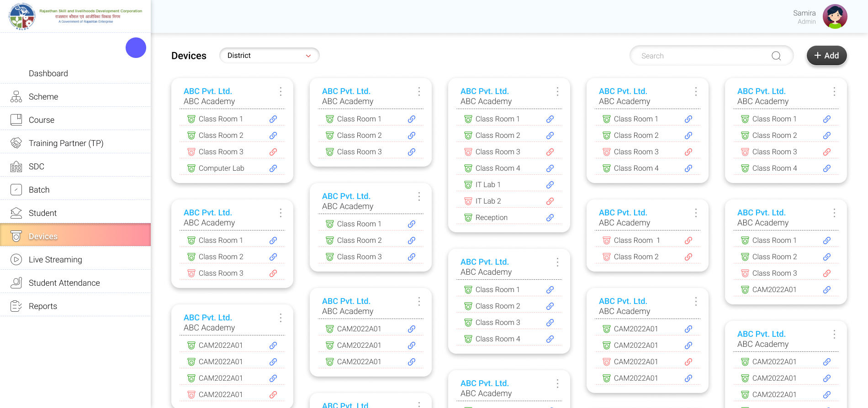Click ABC Pvt. Ltd. title in first card
This screenshot has height=408, width=868.
(208, 91)
